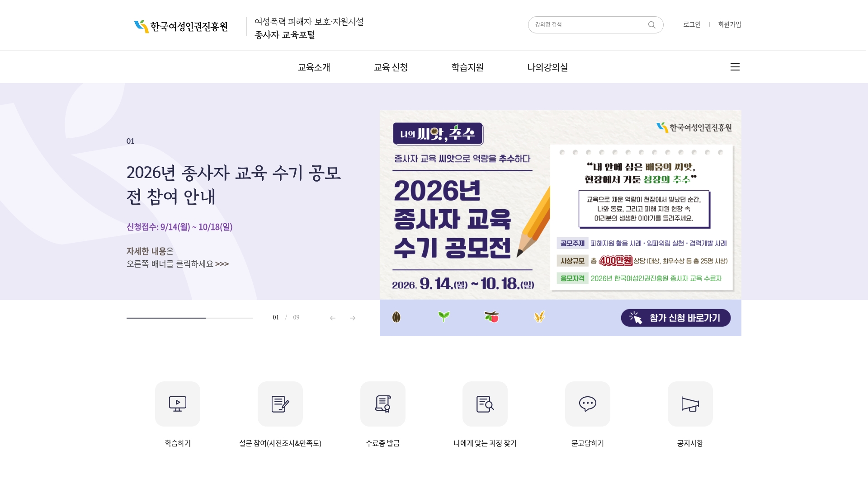Screen dimensions: 868x488
Task: Click the 설문 참여 survey pencil icon
Action: 280,404
